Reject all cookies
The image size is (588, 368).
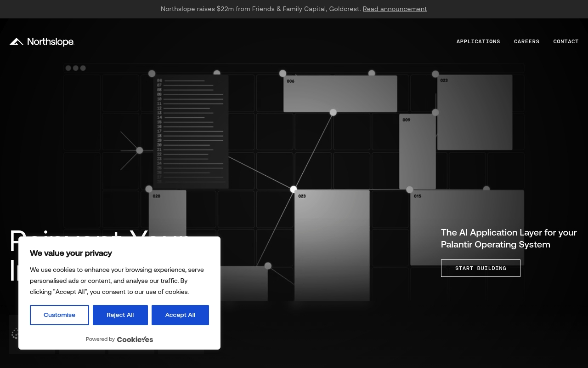[120, 315]
